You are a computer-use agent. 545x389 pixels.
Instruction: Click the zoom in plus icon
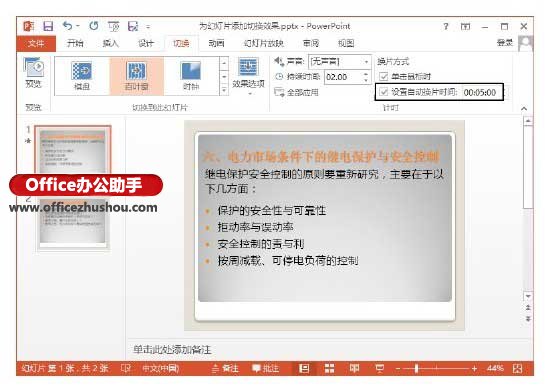coord(474,368)
